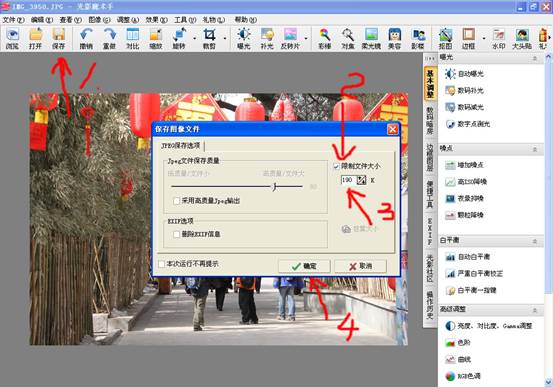Open the dropdown arrow beside 旋转

coord(194,38)
